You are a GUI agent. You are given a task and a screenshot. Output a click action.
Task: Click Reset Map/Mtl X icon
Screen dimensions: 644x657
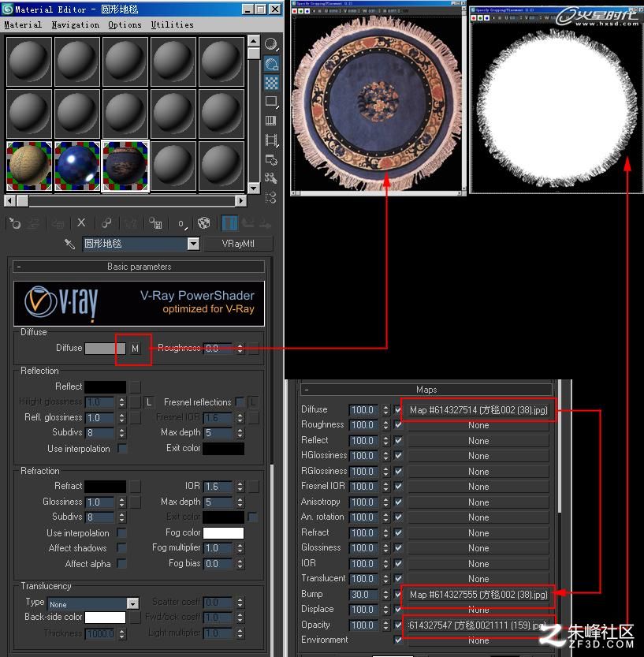pos(81,223)
